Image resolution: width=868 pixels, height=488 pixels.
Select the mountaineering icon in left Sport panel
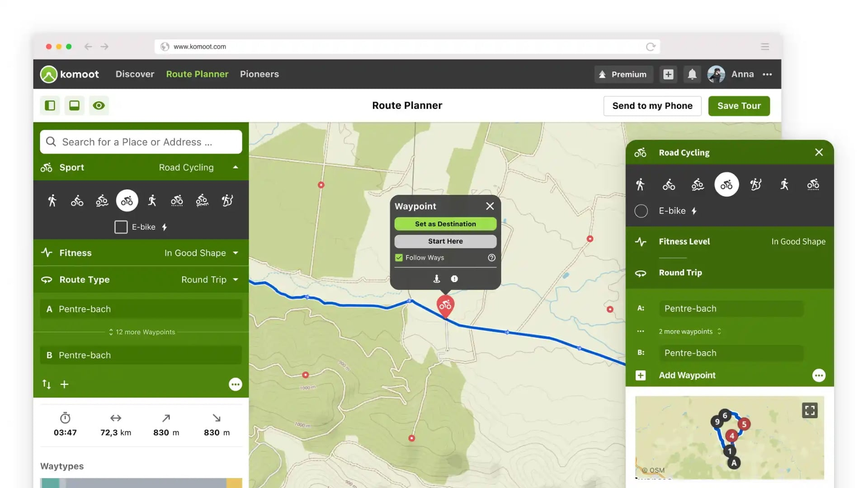pyautogui.click(x=227, y=201)
